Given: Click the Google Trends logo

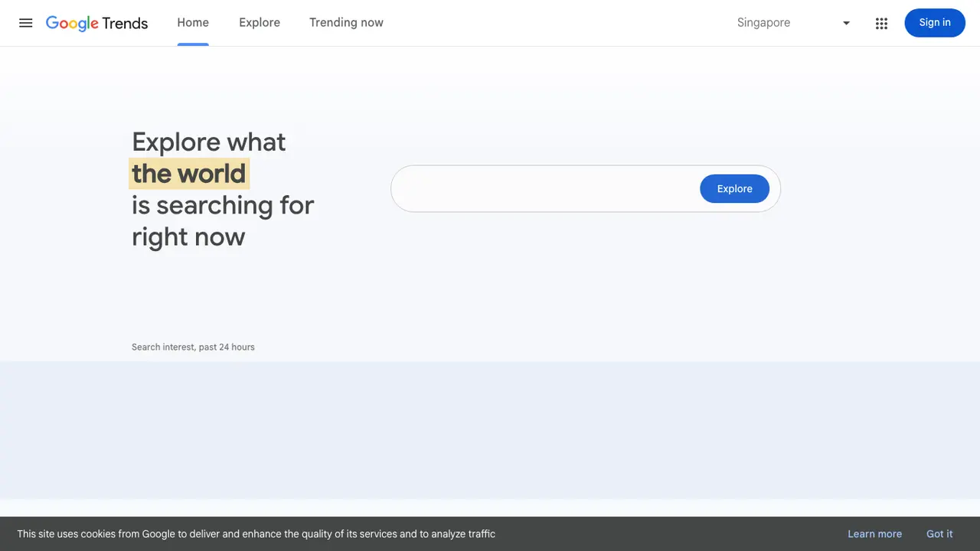Looking at the screenshot, I should (96, 23).
